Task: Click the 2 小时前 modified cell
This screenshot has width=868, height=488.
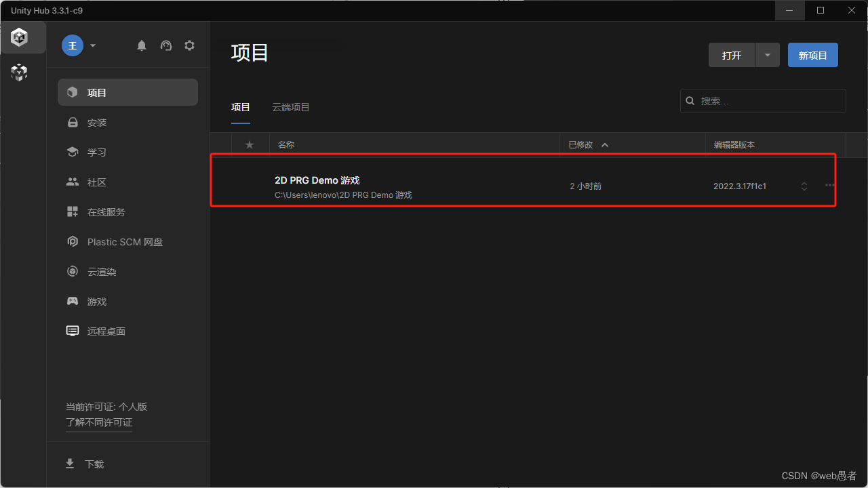Action: click(x=585, y=186)
